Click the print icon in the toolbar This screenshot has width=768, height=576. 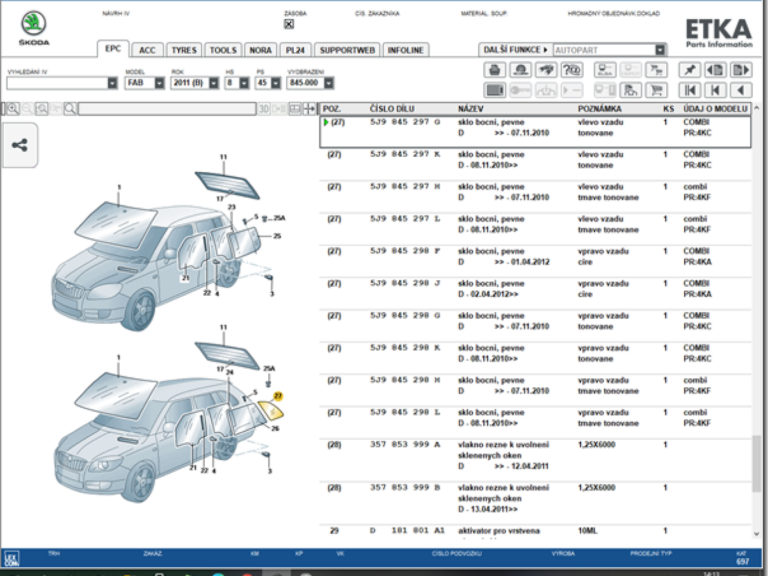coord(494,70)
